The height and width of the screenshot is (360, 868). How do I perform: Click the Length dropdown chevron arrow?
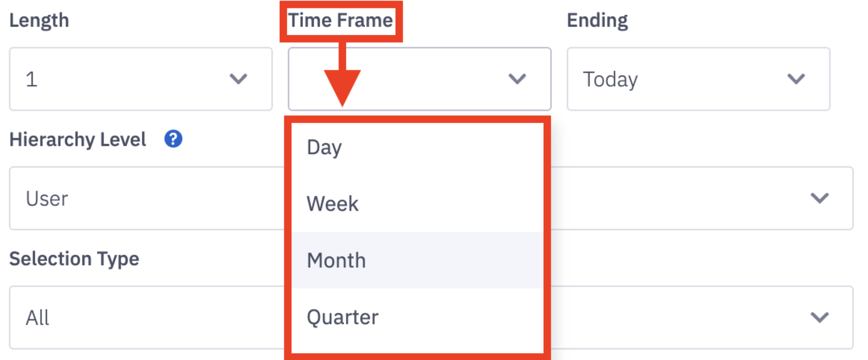tap(238, 79)
